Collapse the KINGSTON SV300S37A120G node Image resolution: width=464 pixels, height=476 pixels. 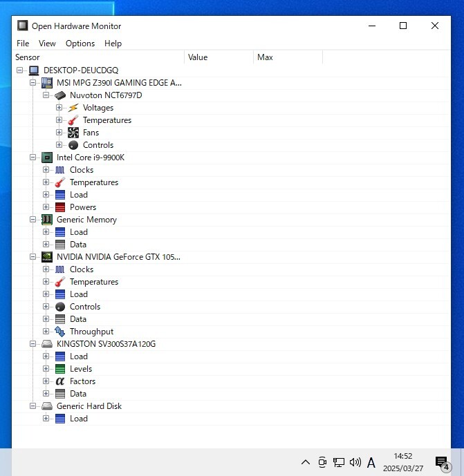click(x=33, y=344)
